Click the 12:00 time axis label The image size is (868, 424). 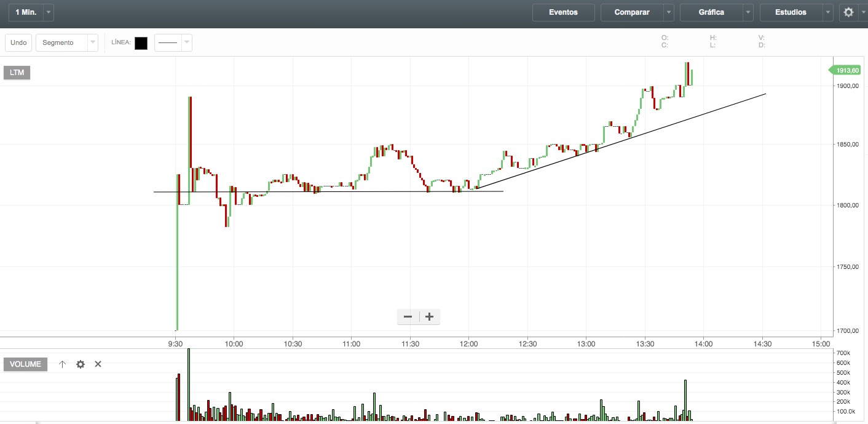coord(468,343)
